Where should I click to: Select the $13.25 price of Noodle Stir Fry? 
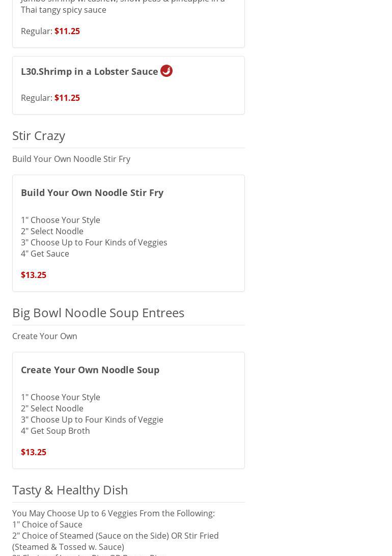click(x=34, y=275)
